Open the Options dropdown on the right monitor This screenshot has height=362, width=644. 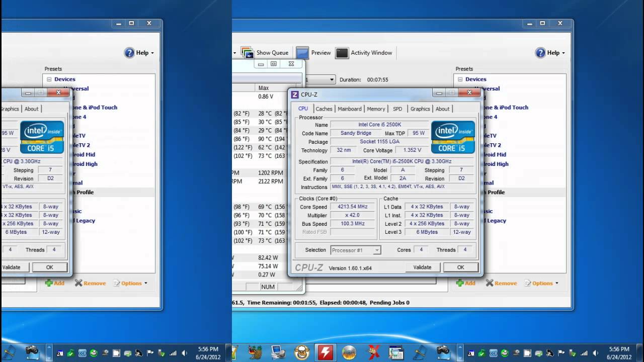click(541, 283)
